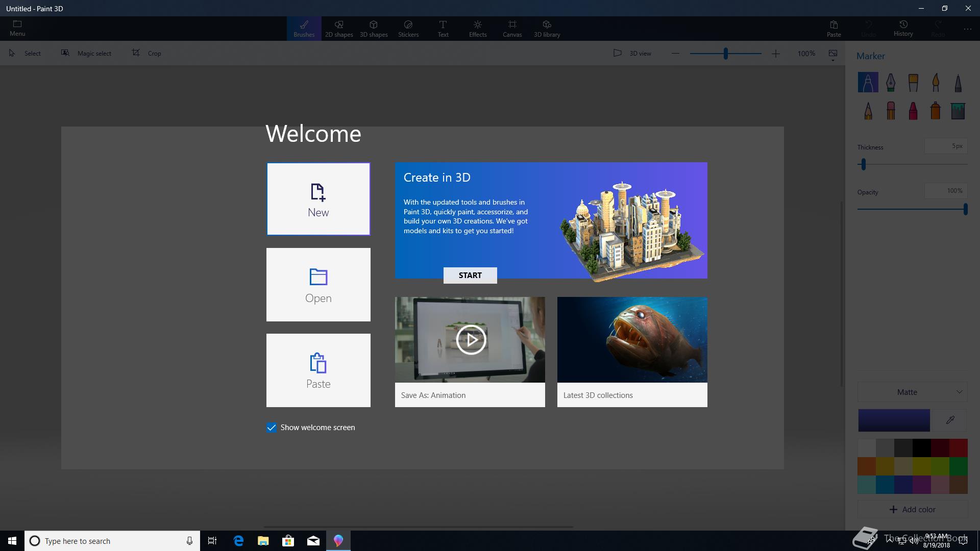980x551 pixels.
Task: Open the Windows Start menu
Action: [x=12, y=541]
